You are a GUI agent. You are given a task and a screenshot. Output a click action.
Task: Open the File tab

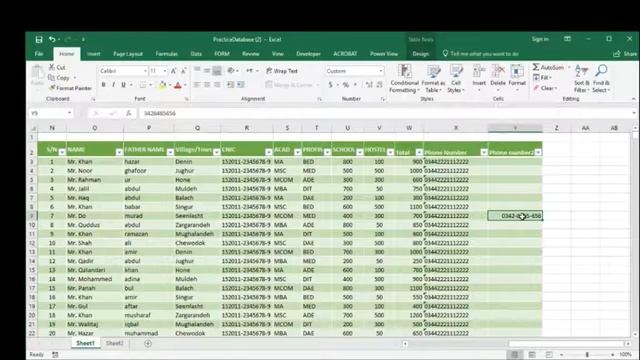pyautogui.click(x=39, y=54)
